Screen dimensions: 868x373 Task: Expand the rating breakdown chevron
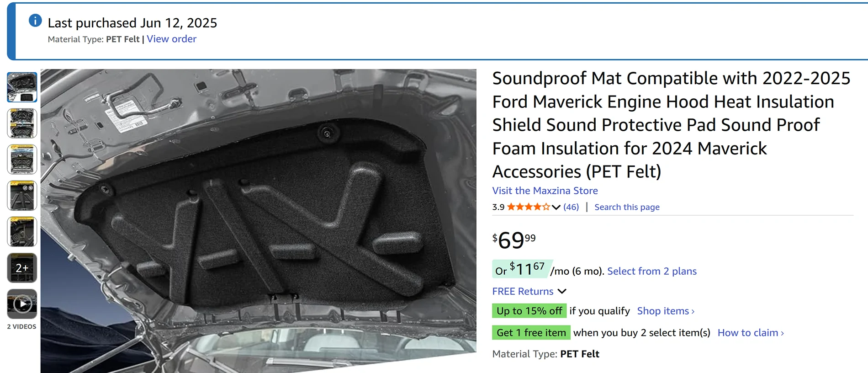pyautogui.click(x=556, y=207)
